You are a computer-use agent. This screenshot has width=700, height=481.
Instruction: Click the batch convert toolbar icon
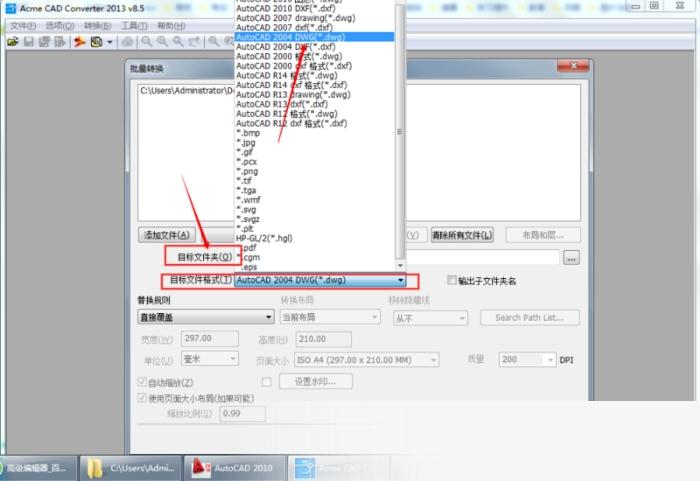coord(96,42)
